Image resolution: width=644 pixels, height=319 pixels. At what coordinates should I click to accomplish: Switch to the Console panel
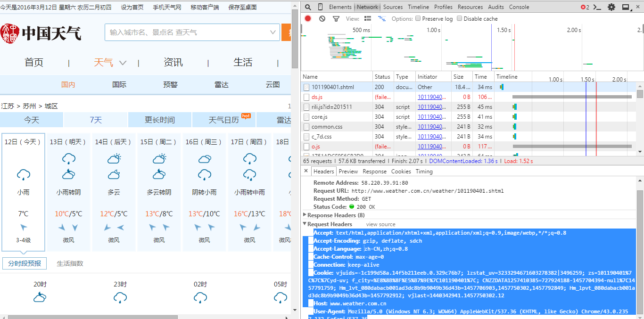(519, 7)
